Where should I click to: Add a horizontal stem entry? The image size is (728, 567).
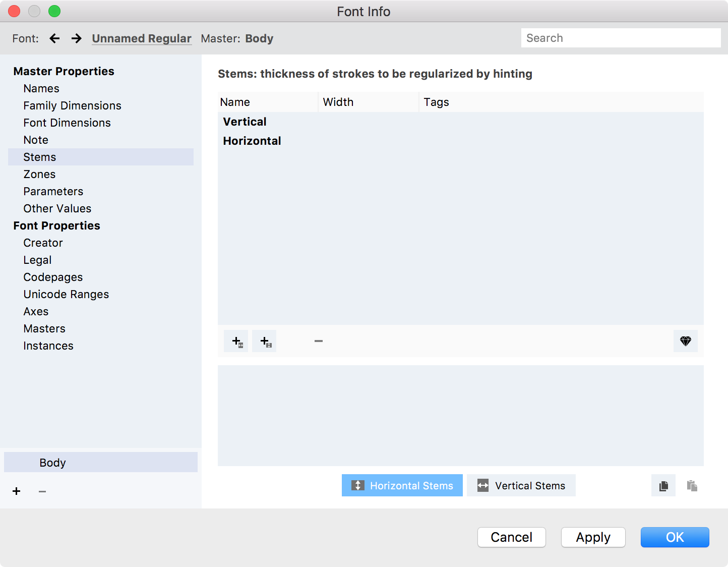click(x=264, y=341)
